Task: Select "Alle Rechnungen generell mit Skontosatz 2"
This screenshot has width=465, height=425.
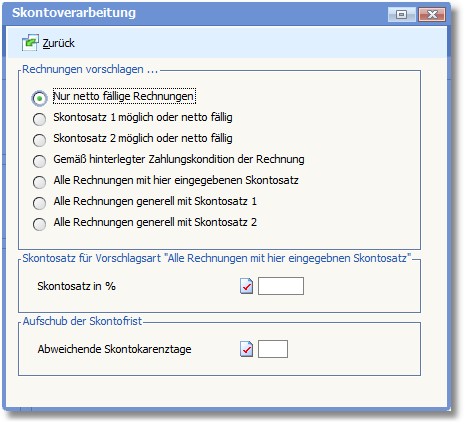Action: coord(39,224)
